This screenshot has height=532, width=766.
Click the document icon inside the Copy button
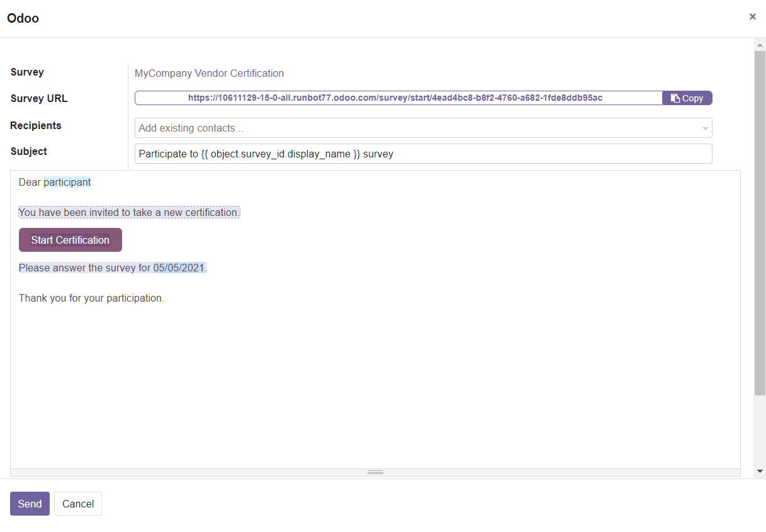pos(674,98)
